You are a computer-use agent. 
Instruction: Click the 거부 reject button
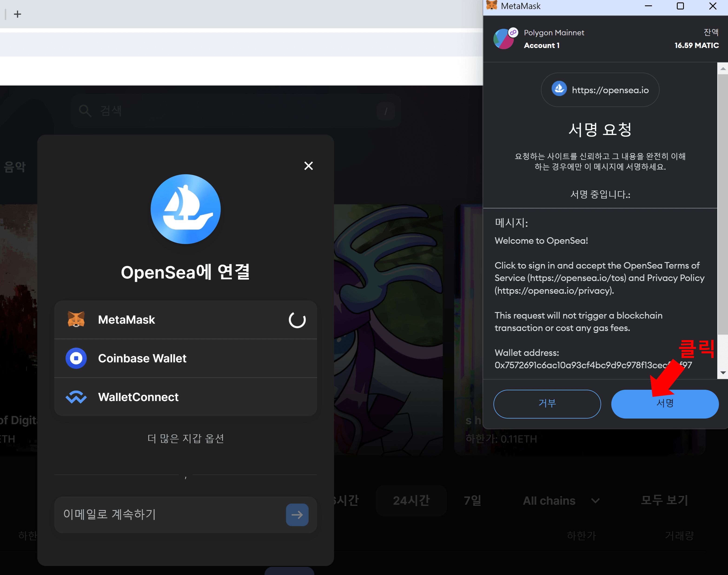point(547,404)
